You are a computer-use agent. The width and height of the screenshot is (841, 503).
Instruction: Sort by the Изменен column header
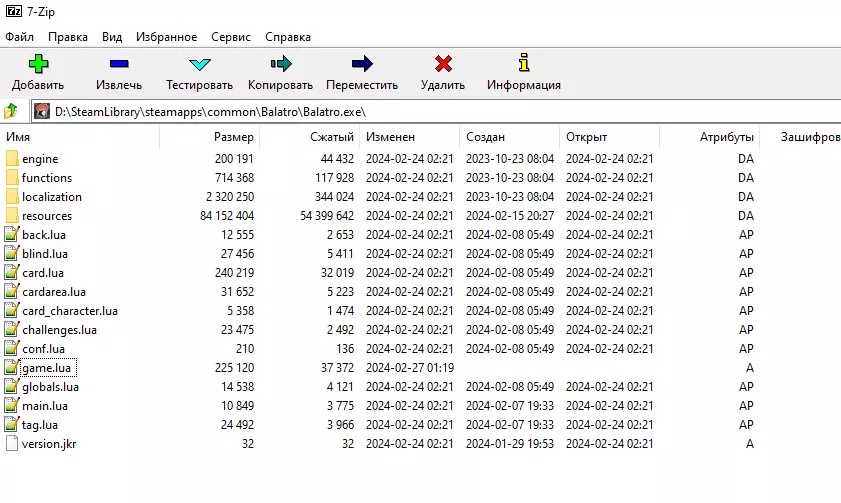coord(410,137)
